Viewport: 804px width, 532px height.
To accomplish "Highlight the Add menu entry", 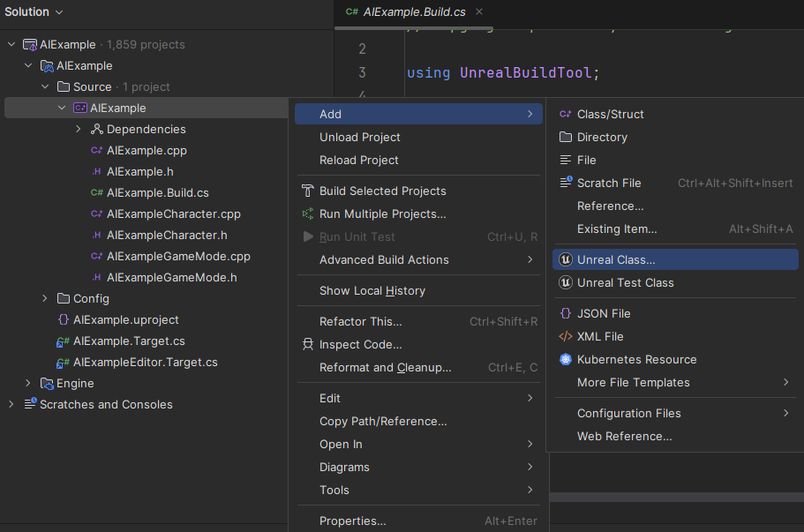I will (418, 114).
